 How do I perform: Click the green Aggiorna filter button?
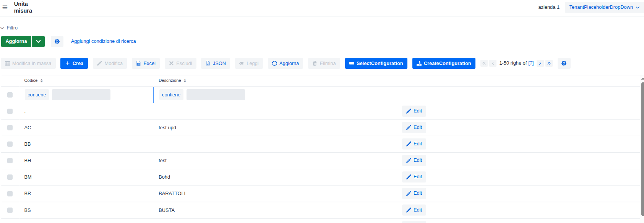click(16, 41)
